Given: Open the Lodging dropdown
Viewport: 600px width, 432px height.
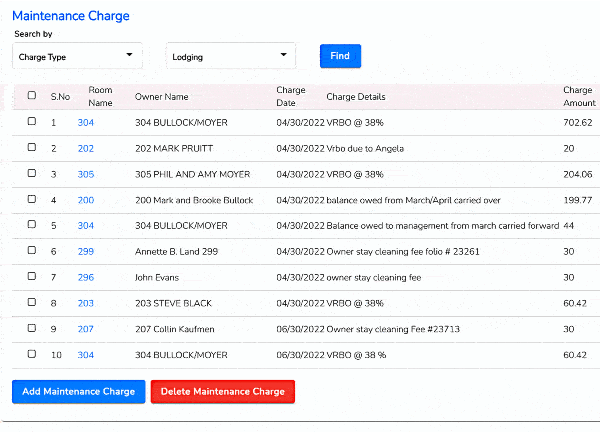Looking at the screenshot, I should 231,56.
